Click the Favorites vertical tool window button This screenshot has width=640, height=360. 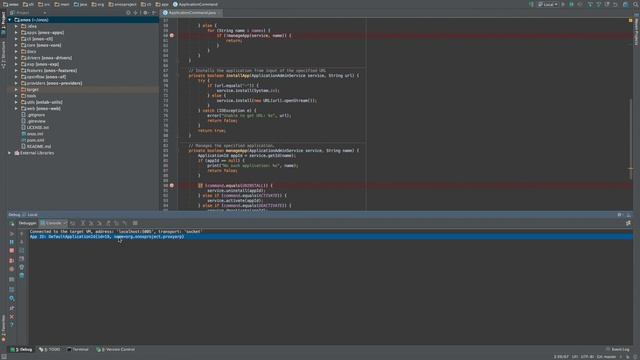pos(3,328)
